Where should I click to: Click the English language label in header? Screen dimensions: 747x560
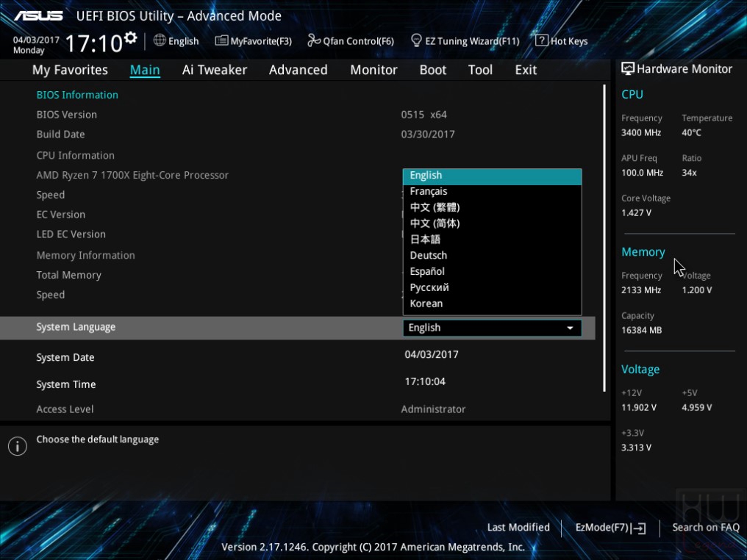pos(183,41)
